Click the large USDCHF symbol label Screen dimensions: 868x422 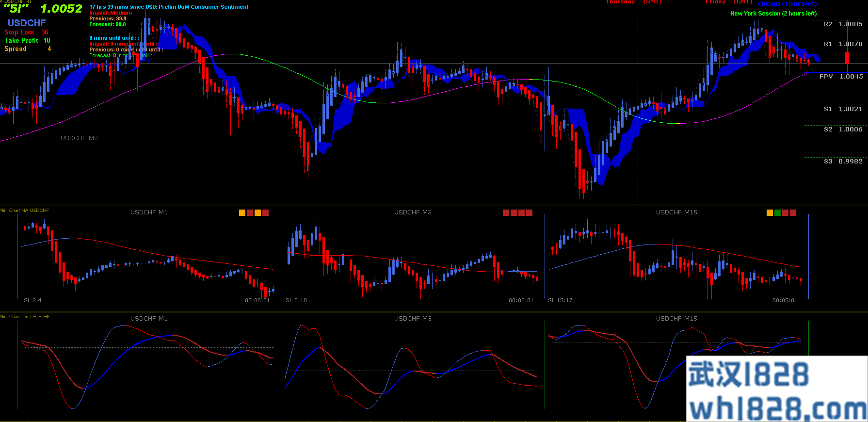(27, 23)
